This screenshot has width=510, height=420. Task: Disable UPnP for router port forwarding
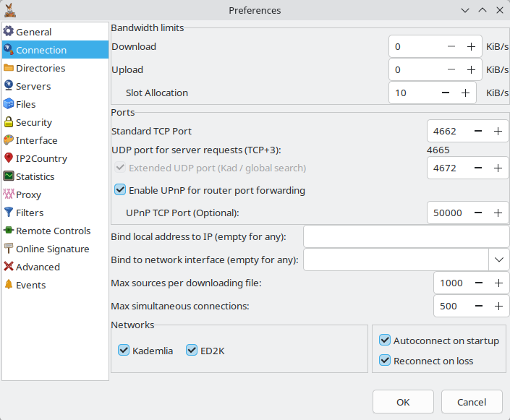[120, 190]
